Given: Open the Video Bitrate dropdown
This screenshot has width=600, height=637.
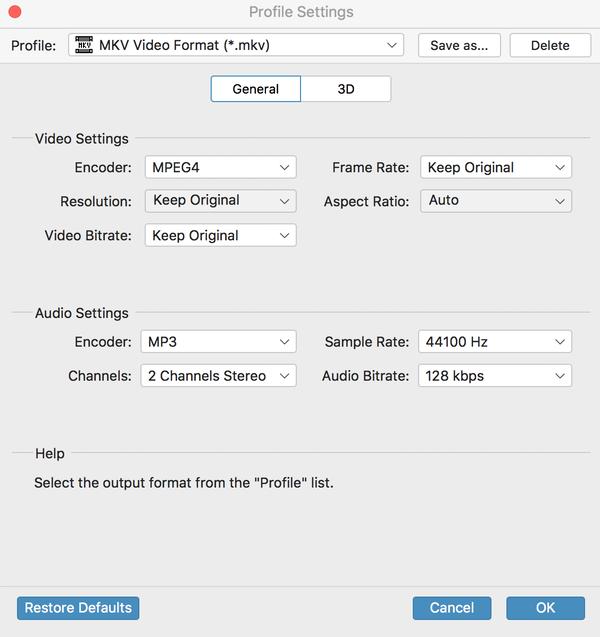Looking at the screenshot, I should coord(221,235).
